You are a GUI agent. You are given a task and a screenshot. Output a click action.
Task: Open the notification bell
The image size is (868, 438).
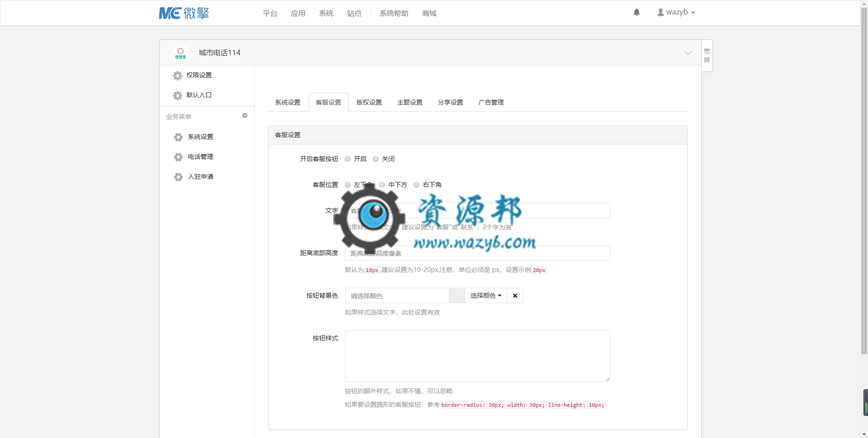point(637,12)
